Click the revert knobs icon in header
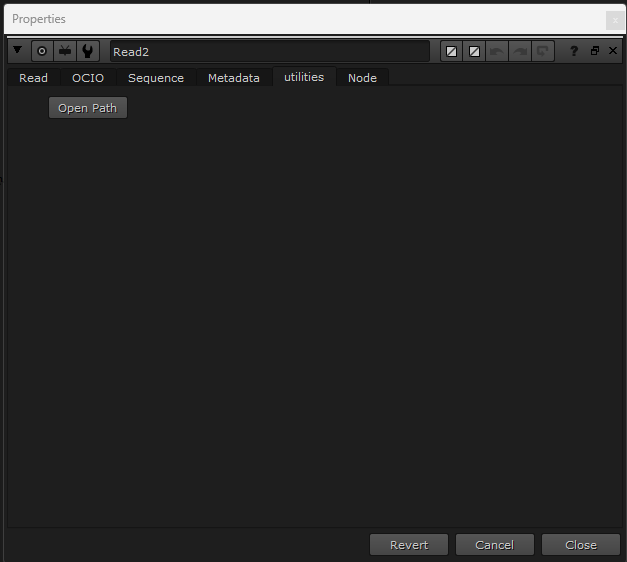Image resolution: width=627 pixels, height=562 pixels. 543,51
